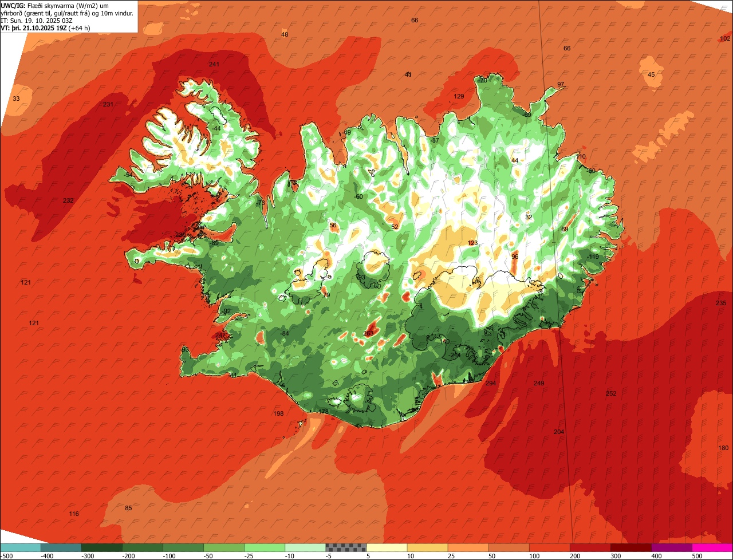Select the map value -84
The image size is (733, 560).
(x=285, y=333)
